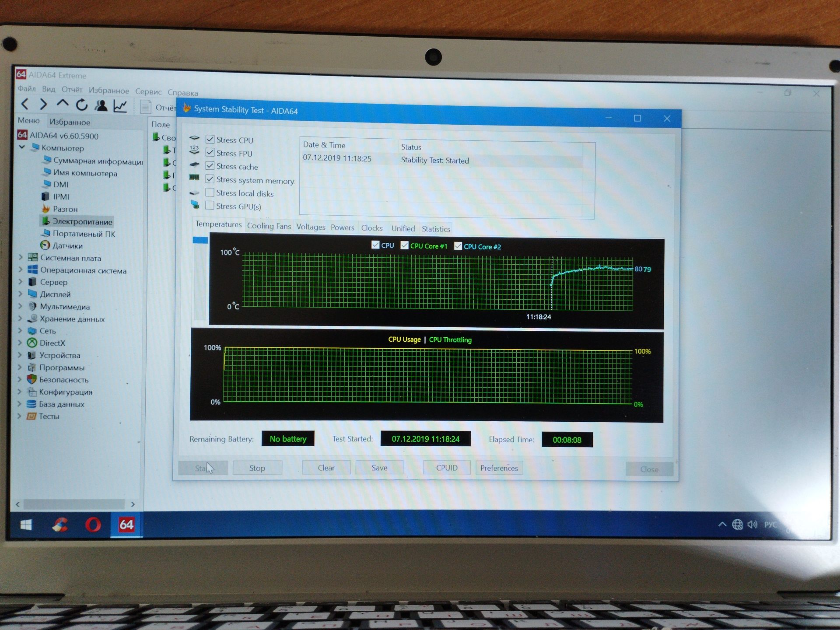Enable Stress local disks checkbox
Screen dimensions: 840x630
tap(210, 192)
